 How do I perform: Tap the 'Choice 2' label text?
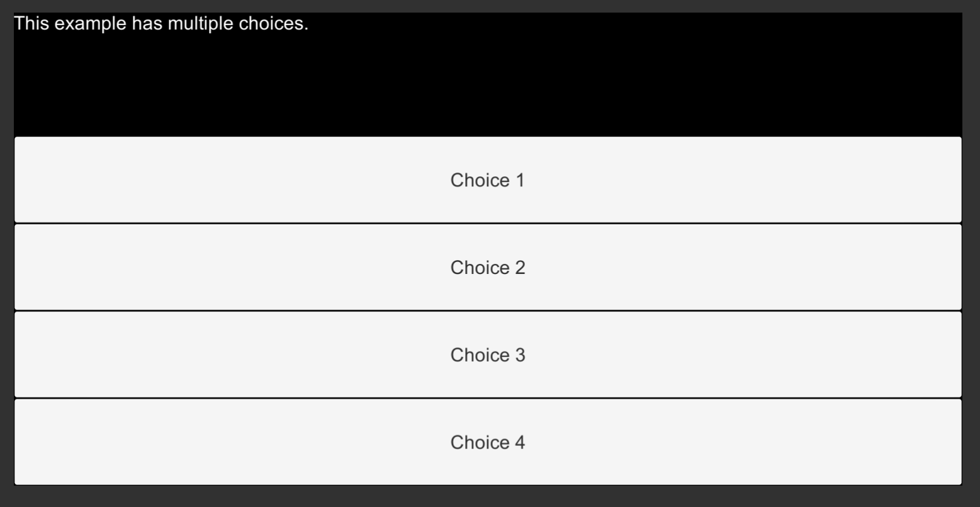tap(487, 268)
